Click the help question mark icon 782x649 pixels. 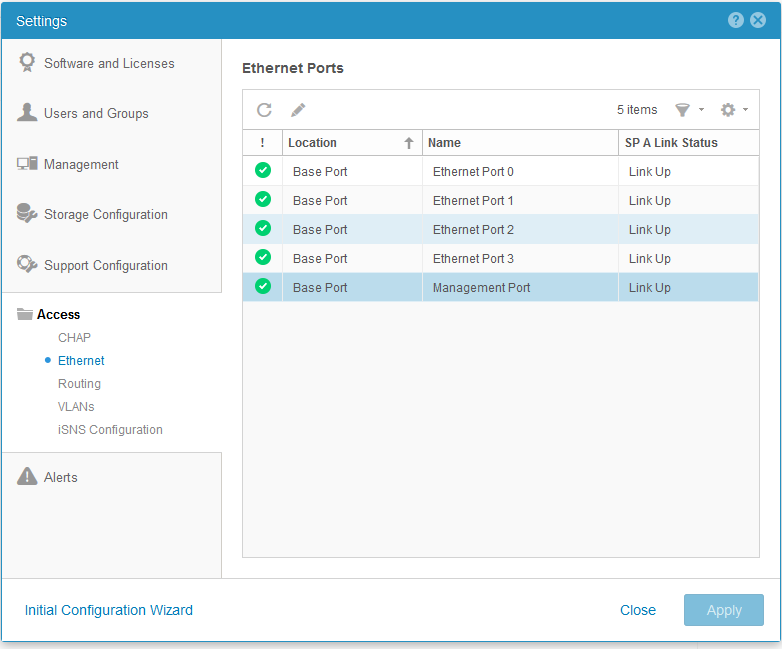coord(736,20)
